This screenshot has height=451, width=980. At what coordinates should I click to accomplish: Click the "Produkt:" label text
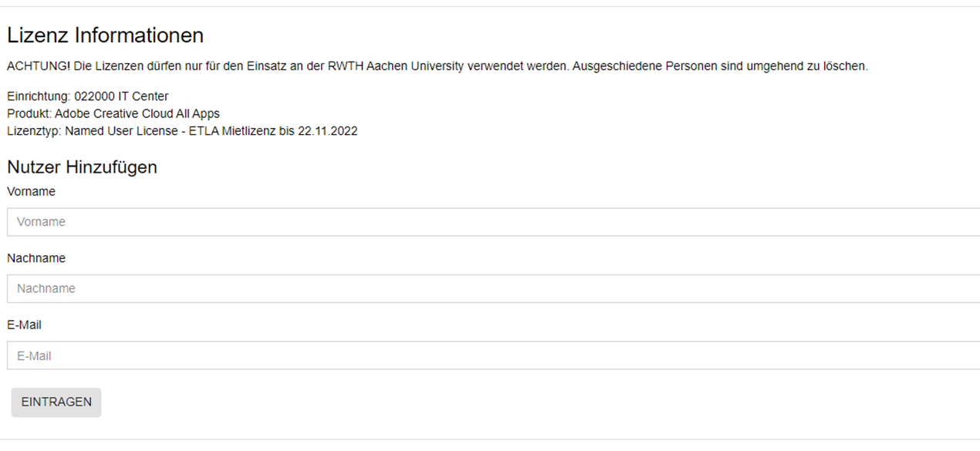click(29, 114)
